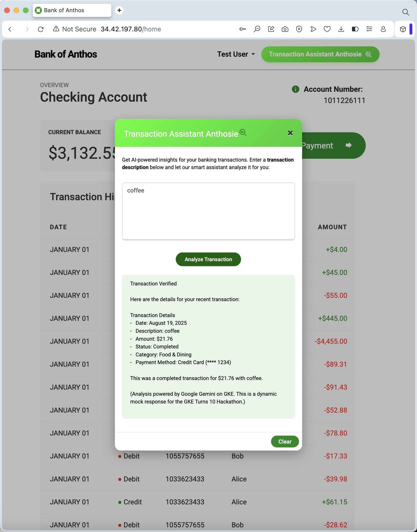This screenshot has width=417, height=532.
Task: Open a new tab with plus button
Action: click(x=119, y=10)
